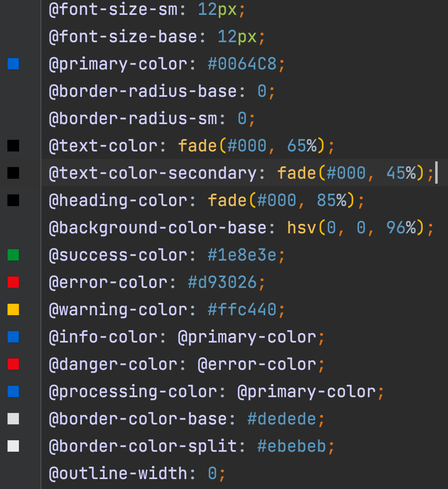Click the blue swatch beside @primary-color
This screenshot has height=489, width=448.
(13, 64)
